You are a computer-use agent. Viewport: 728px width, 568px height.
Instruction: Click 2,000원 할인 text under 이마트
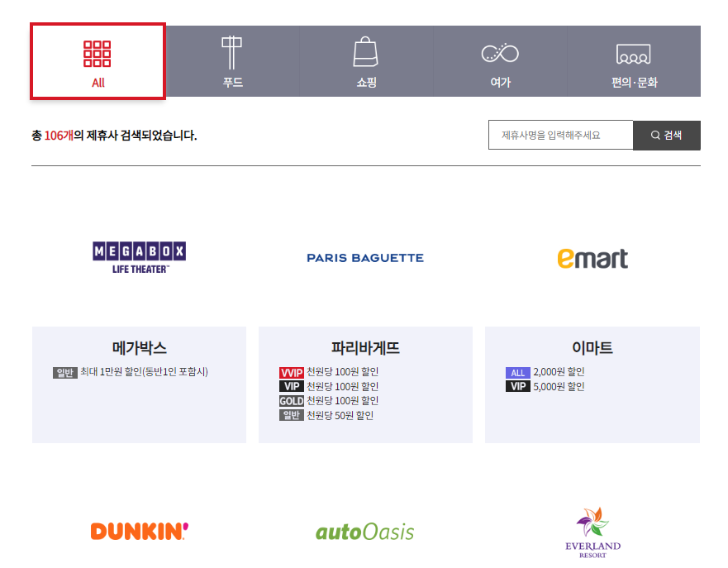click(x=559, y=372)
